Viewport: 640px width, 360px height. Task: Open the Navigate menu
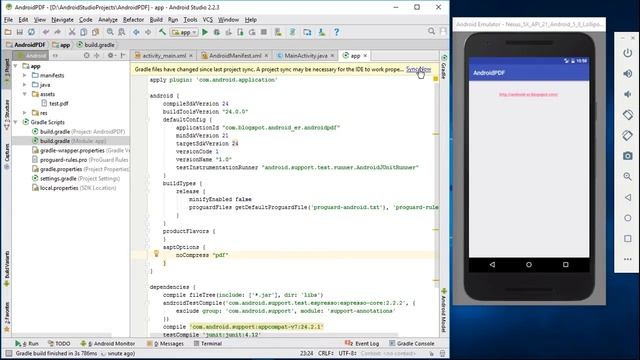pos(62,20)
